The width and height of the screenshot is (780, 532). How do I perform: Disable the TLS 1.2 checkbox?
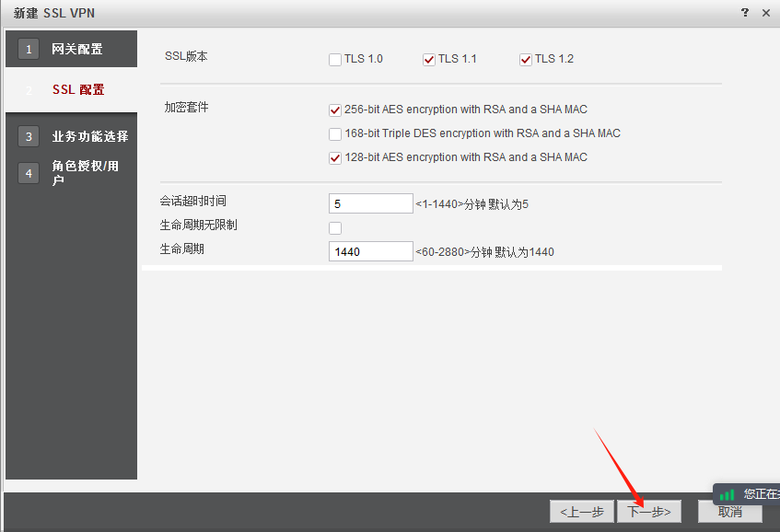click(x=525, y=59)
